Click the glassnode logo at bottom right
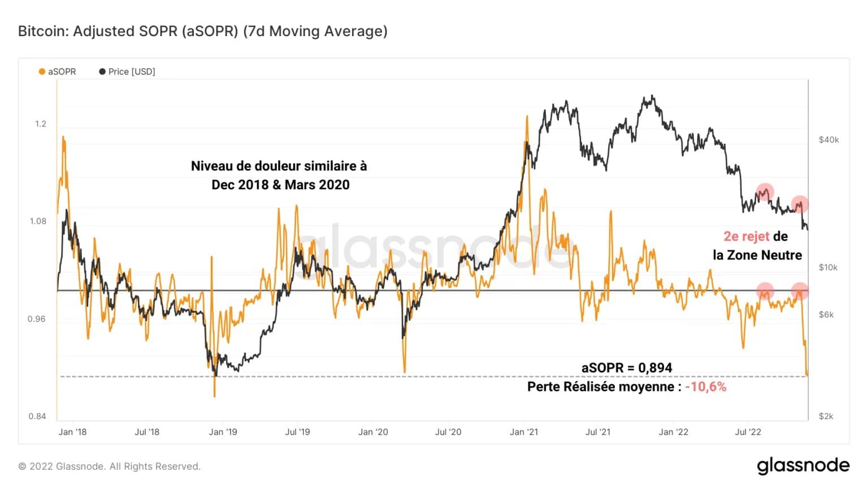868x488 pixels. (803, 465)
